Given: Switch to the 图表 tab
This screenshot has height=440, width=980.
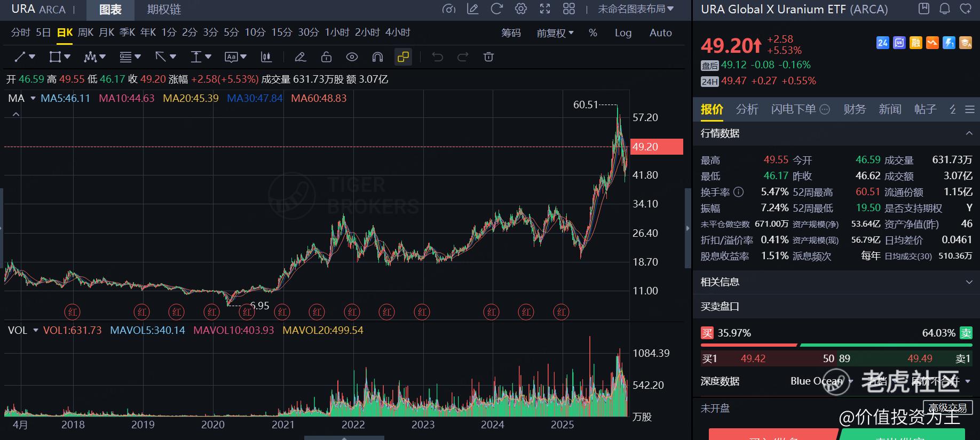Looking at the screenshot, I should click(x=110, y=10).
